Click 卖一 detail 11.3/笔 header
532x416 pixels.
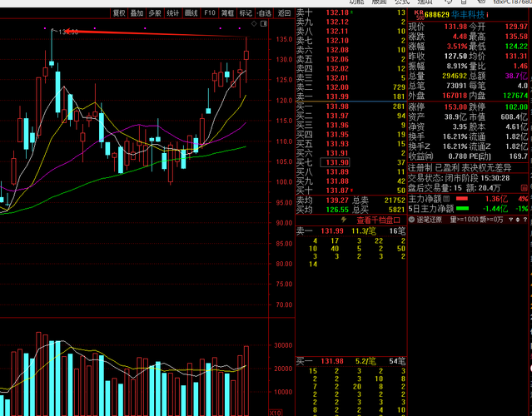click(x=363, y=231)
